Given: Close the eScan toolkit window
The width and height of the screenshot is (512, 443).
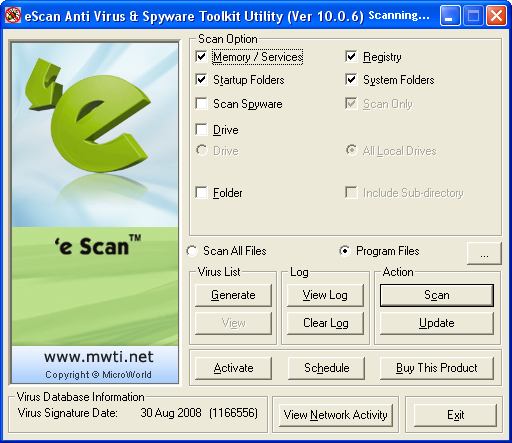Looking at the screenshot, I should point(496,15).
